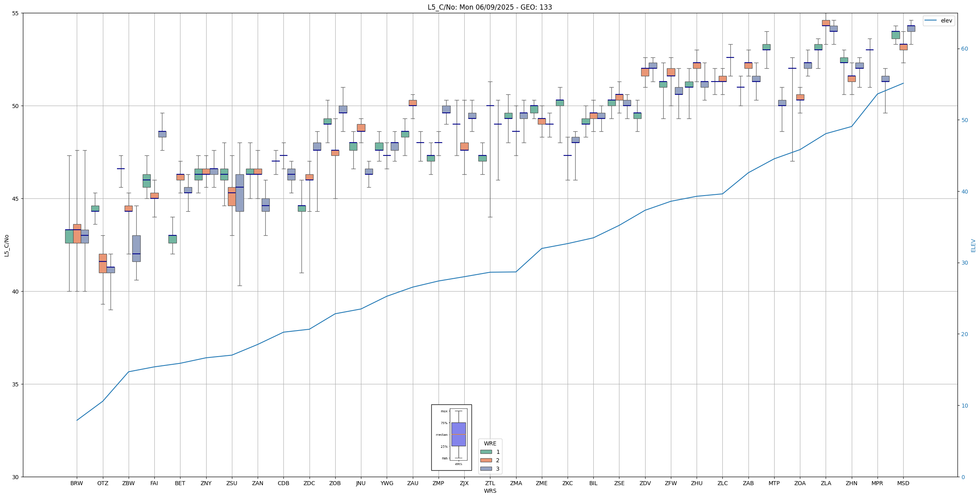This screenshot has width=980, height=498.
Task: Click the 50 tick on left axis
Action: [x=16, y=106]
